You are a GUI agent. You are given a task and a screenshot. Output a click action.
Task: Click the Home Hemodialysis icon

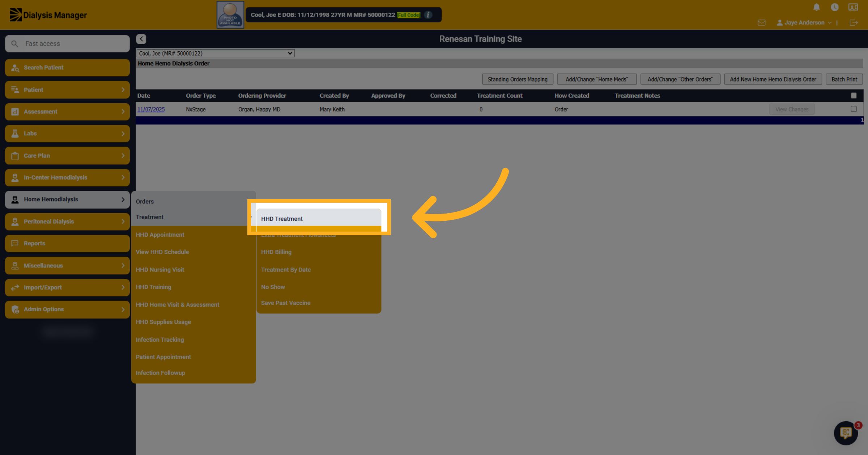coord(15,199)
